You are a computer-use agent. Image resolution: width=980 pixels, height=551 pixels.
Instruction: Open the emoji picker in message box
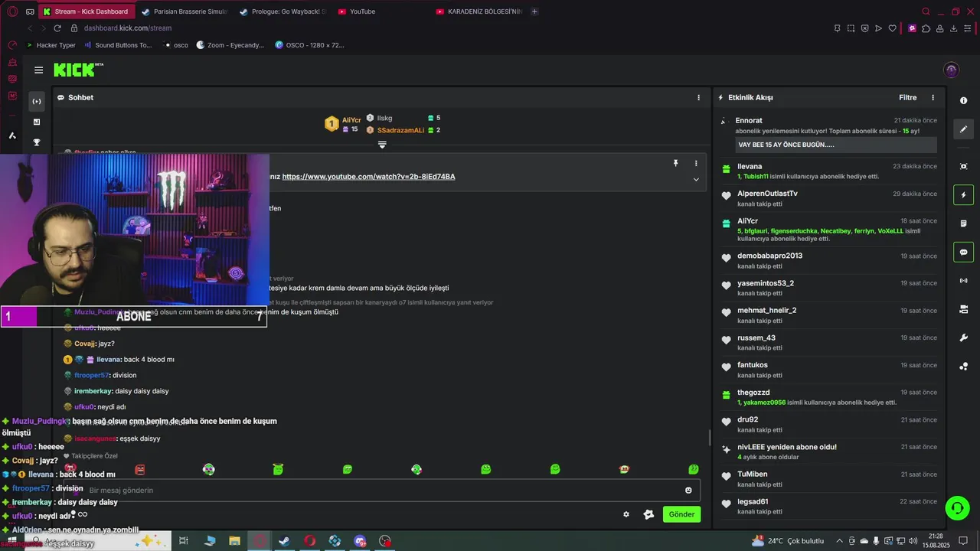click(x=688, y=491)
